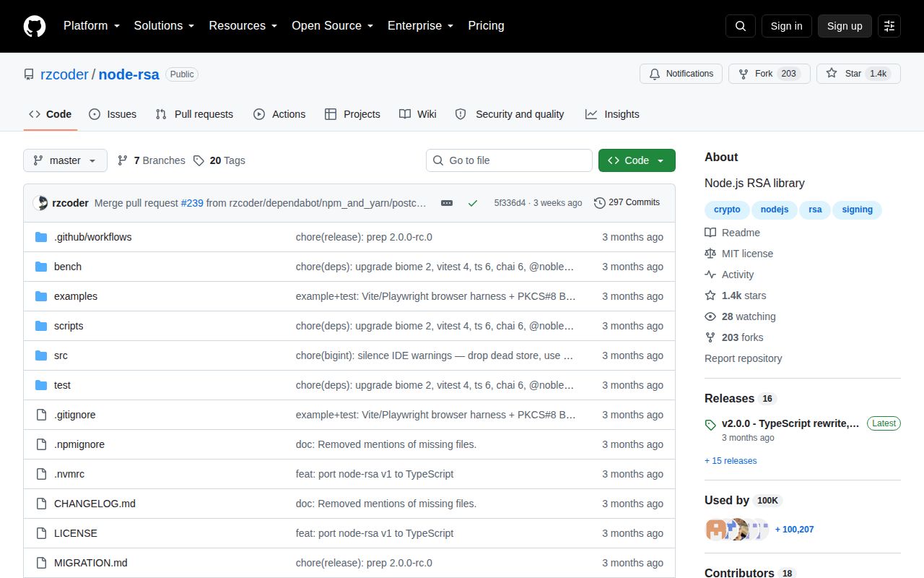Open Pricing link in header

tap(486, 26)
